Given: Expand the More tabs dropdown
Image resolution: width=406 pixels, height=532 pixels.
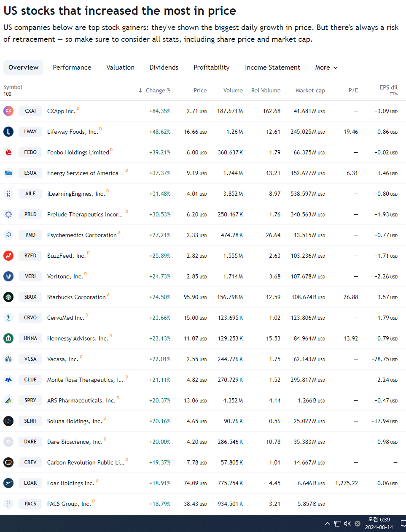Looking at the screenshot, I should (x=326, y=68).
